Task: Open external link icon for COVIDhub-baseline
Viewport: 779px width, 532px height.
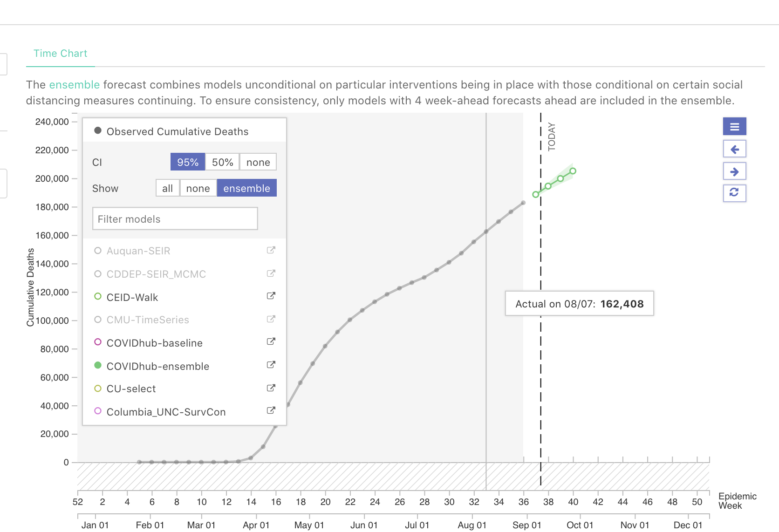Action: pyautogui.click(x=271, y=341)
